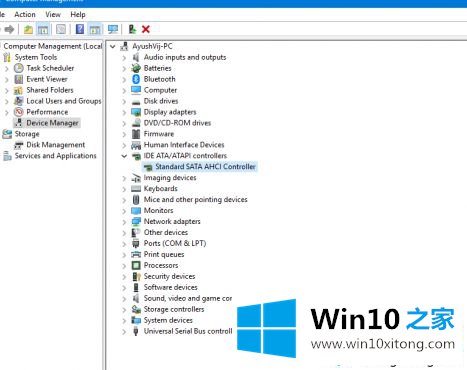Image resolution: width=467 pixels, height=370 pixels.
Task: Expand the Audio inputs and outputs node
Action: click(124, 58)
